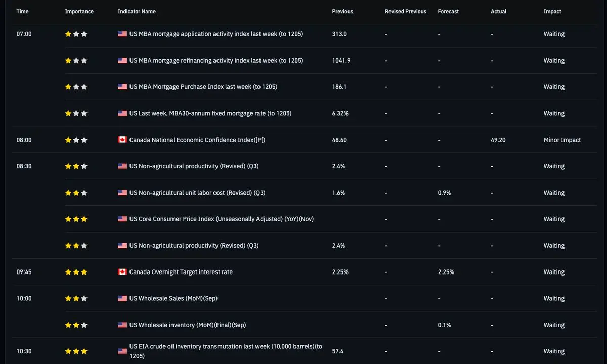Screen dimensions: 607x364
Task: Click the Forecast column header
Action: [448, 12]
